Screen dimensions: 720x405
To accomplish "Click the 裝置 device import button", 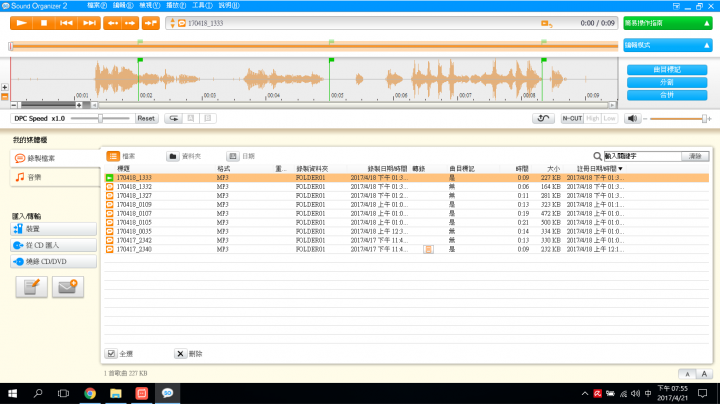I will point(54,229).
